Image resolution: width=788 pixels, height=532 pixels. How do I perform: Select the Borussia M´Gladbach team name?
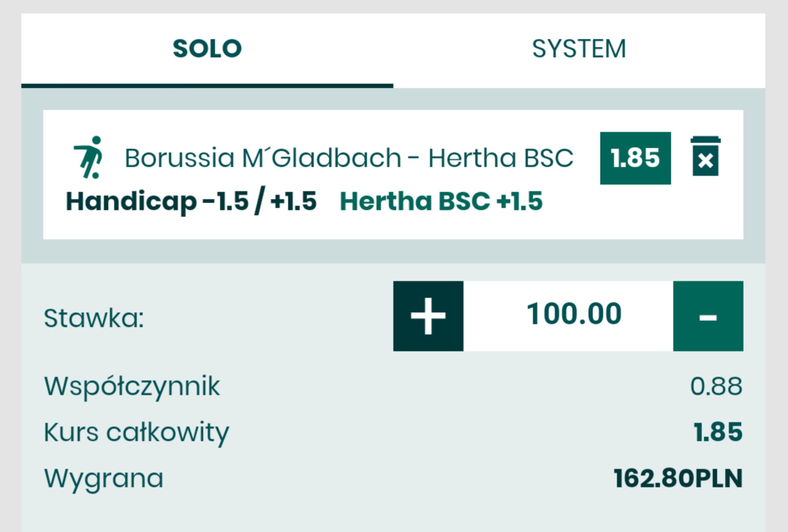click(x=263, y=158)
